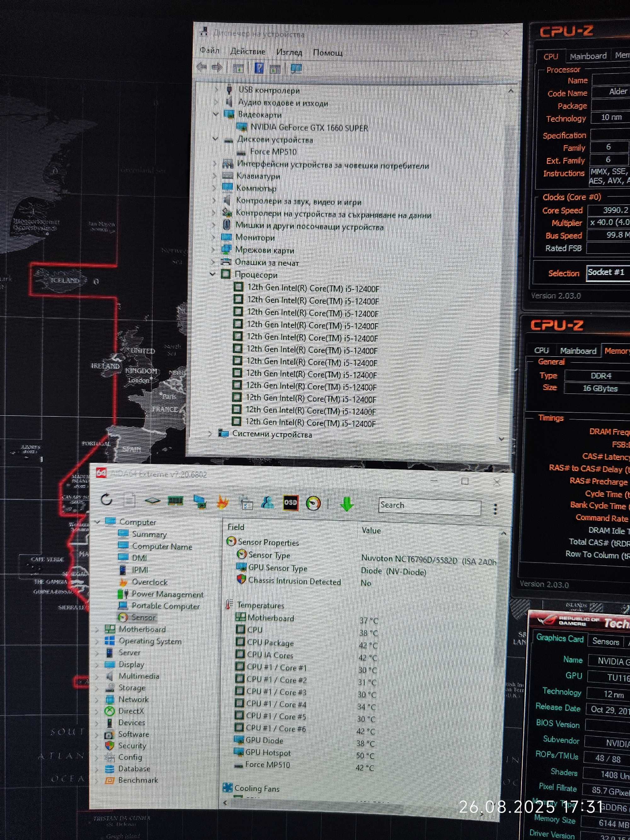
Task: Click AIDA64 horizontal scrollbar left arrow
Action: (x=226, y=803)
